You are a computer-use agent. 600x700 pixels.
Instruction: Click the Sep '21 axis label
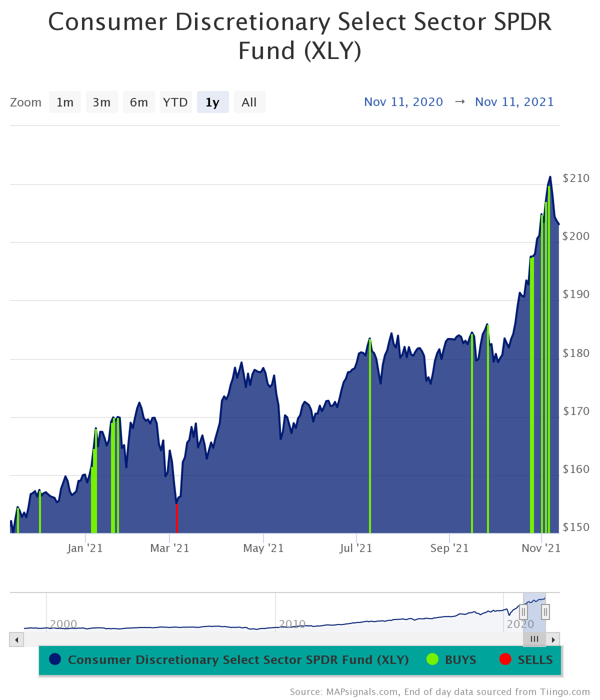point(449,548)
